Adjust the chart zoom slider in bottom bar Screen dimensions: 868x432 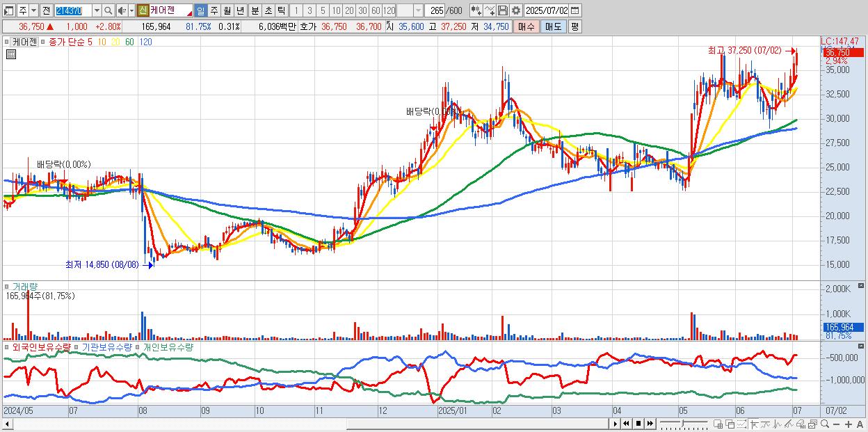(x=684, y=424)
